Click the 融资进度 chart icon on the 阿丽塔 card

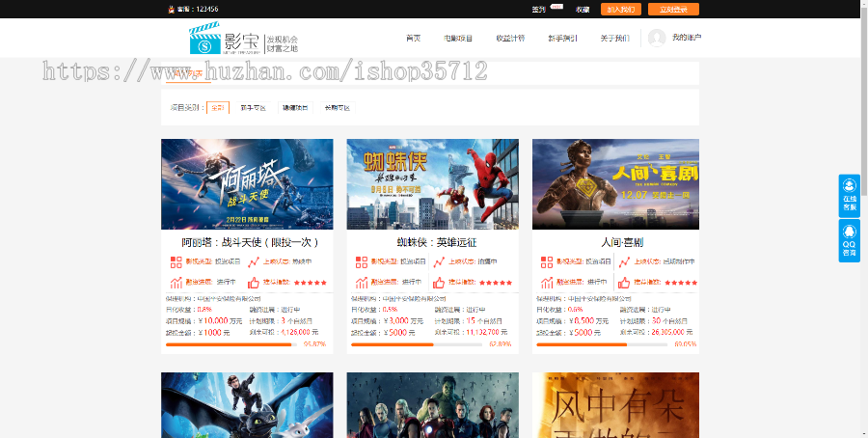click(x=176, y=283)
